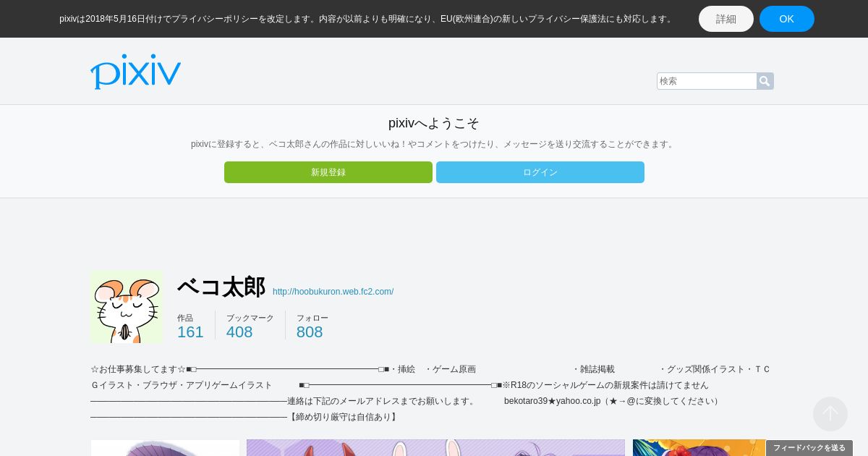868x456 pixels.
Task: Click the email text bekotaro39★yahoo.co.jp
Action: (x=552, y=401)
